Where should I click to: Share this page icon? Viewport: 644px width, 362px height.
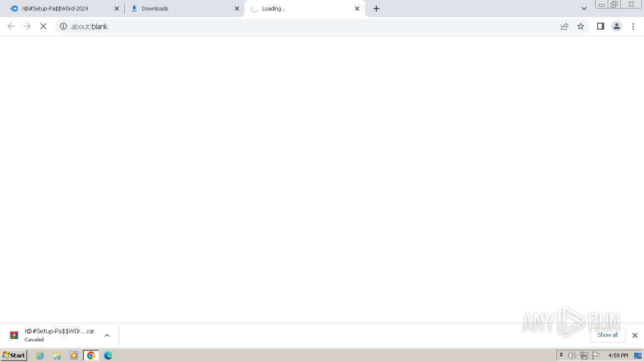pos(565,26)
